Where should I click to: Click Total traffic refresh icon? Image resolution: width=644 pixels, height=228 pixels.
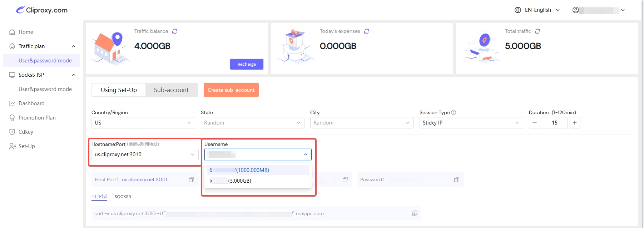(x=538, y=31)
